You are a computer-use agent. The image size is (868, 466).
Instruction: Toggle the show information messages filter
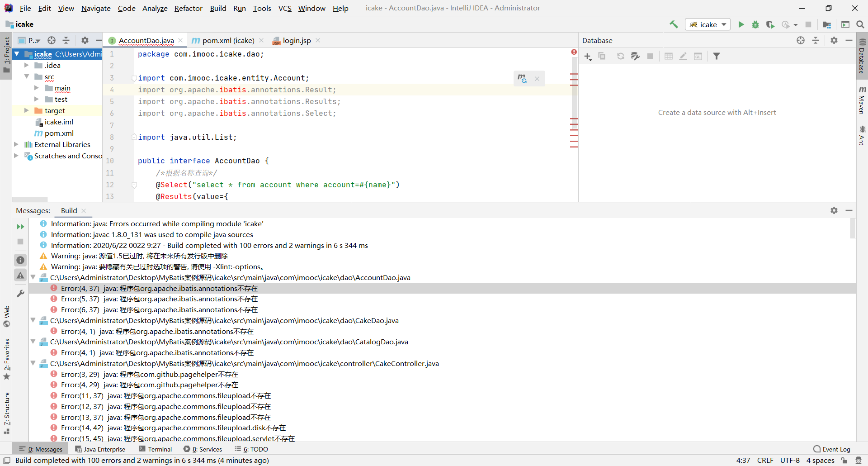20,260
